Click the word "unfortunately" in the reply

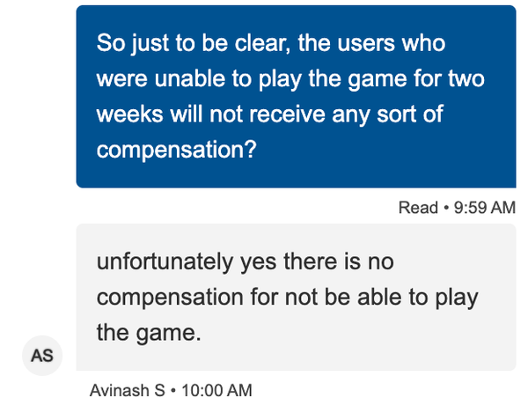click(165, 262)
